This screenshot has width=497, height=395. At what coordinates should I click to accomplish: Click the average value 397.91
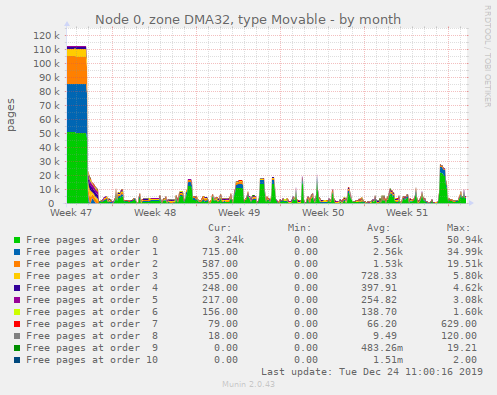click(379, 288)
